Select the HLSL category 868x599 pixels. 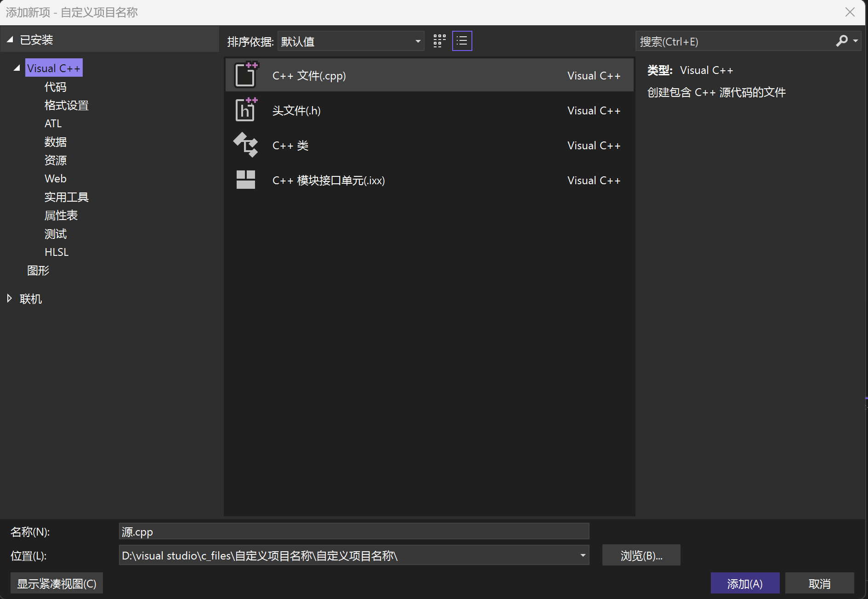pos(57,252)
